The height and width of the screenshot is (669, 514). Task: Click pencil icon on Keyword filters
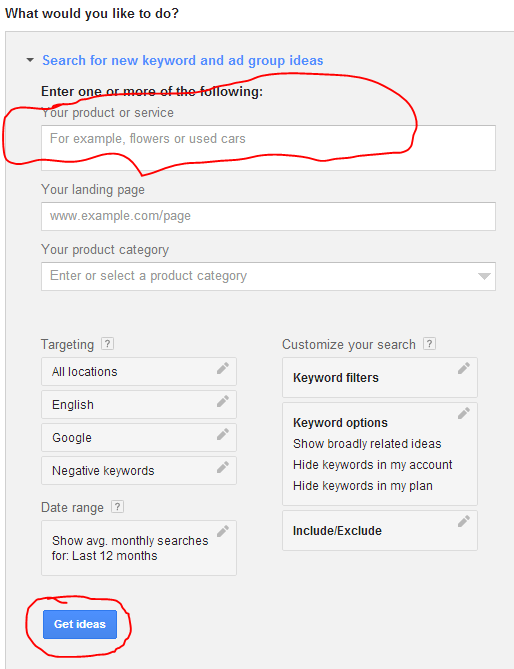pos(464,368)
